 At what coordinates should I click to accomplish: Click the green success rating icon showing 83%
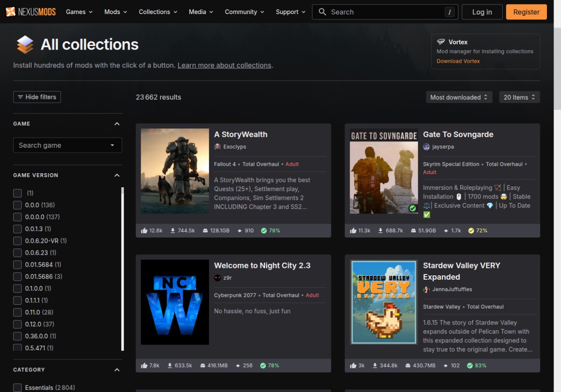tap(470, 366)
